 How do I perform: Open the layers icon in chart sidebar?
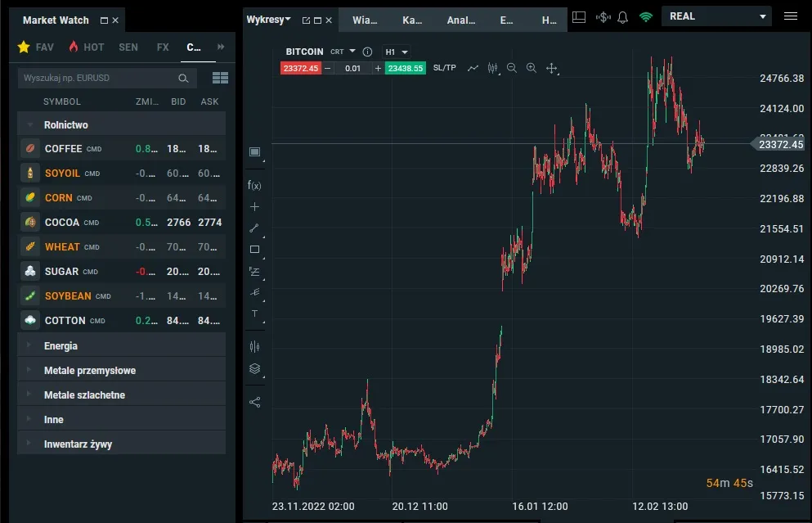(254, 368)
